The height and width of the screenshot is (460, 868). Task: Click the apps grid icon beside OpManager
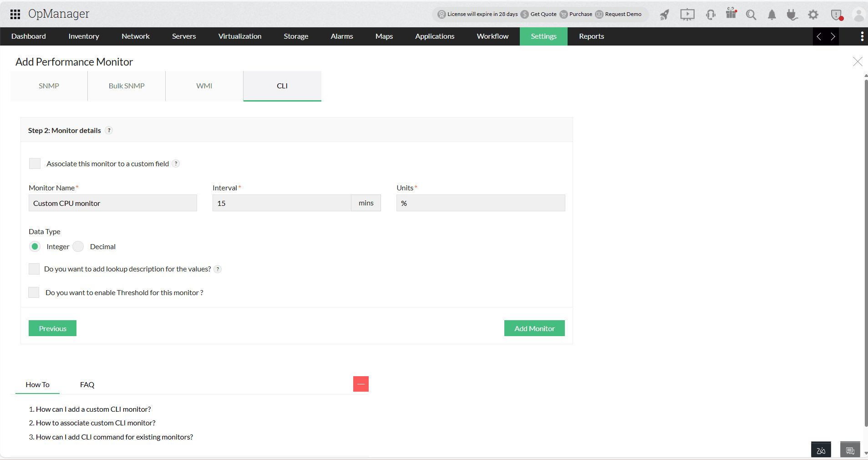point(15,14)
